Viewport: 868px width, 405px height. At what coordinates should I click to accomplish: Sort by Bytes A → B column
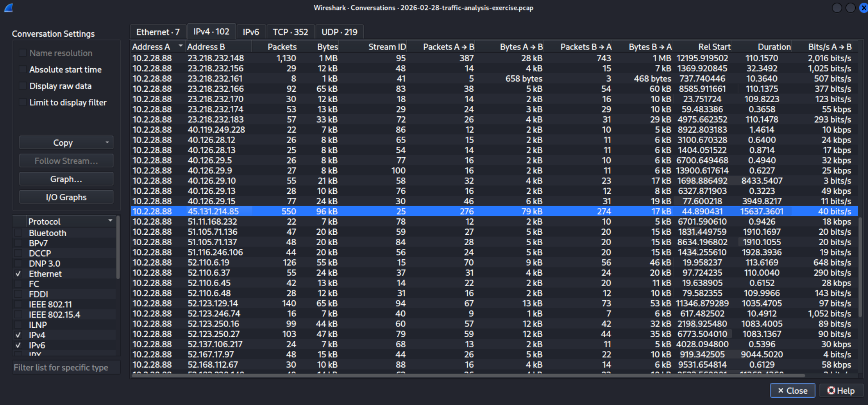[x=510, y=47]
